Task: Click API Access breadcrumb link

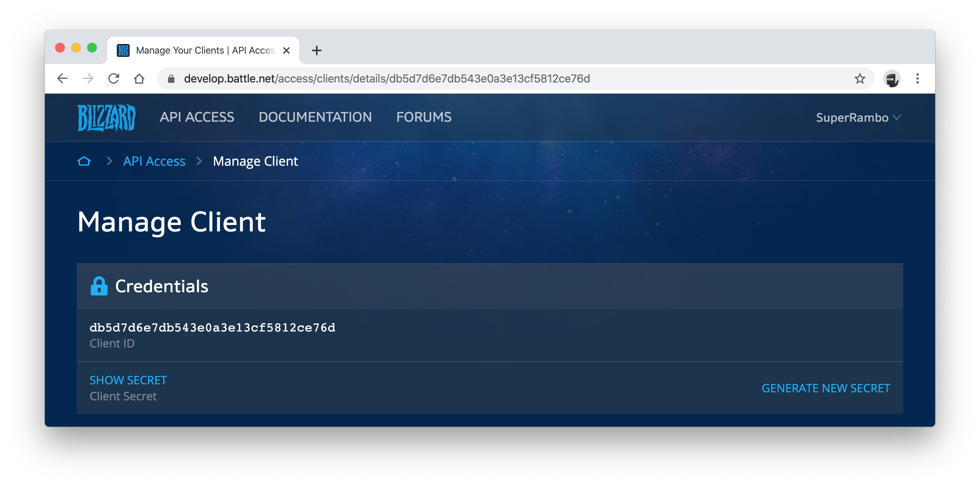Action: 154,161
